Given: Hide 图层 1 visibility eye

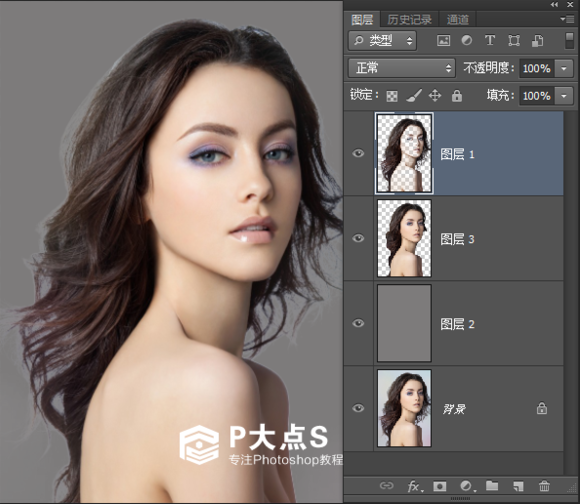Looking at the screenshot, I should point(358,153).
